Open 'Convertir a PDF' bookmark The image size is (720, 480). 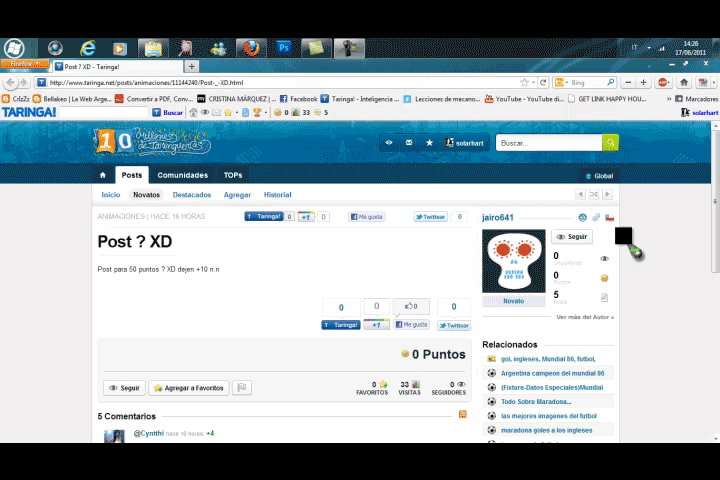pyautogui.click(x=154, y=99)
